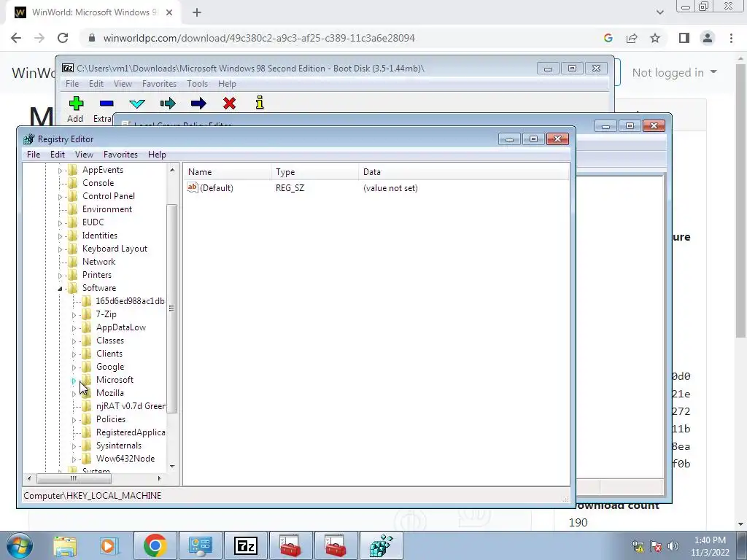
Task: Click the 7-Zip Delete red X icon
Action: (229, 104)
